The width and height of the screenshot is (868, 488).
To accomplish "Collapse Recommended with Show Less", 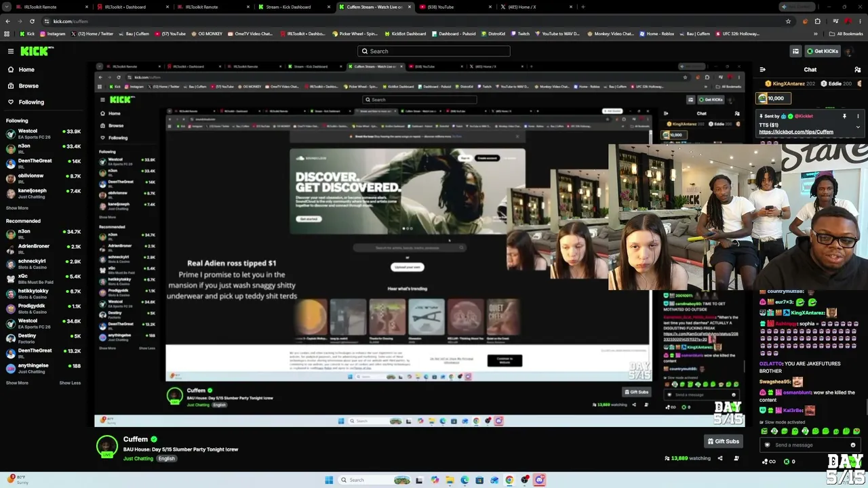I will (x=70, y=383).
